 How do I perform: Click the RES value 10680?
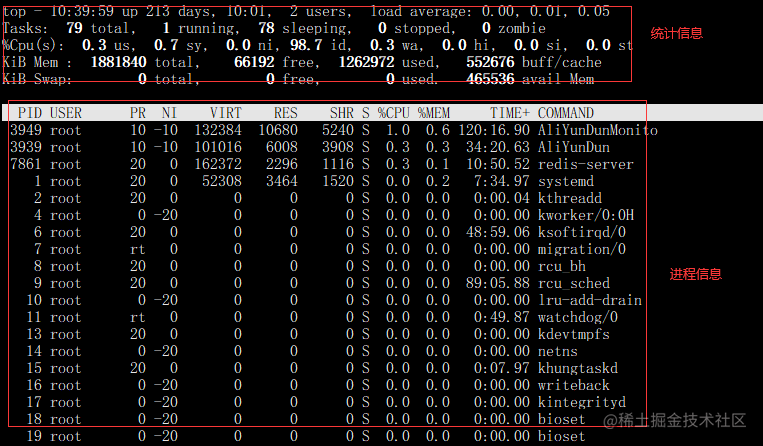(x=278, y=130)
